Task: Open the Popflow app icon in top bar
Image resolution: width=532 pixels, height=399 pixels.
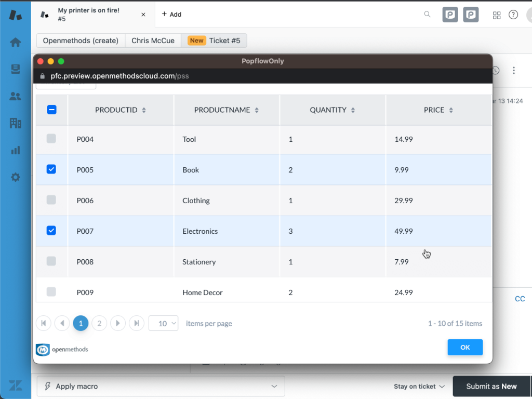Action: (x=450, y=15)
